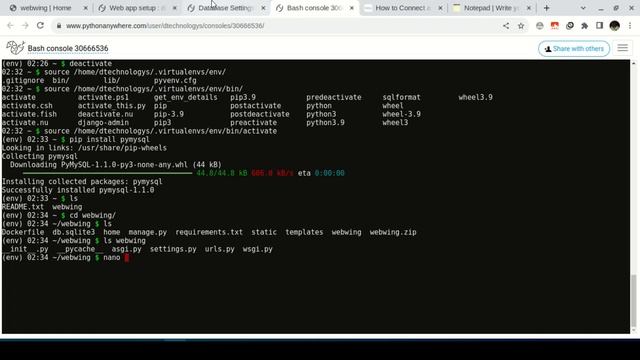
Task: Click the console vertical scrollbar thumb
Action: [x=633, y=301]
